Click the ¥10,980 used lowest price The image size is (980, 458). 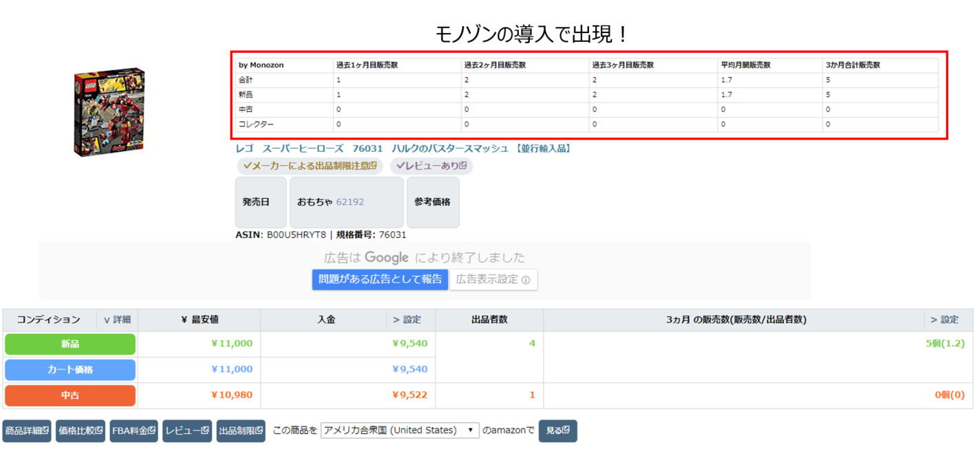pos(232,395)
